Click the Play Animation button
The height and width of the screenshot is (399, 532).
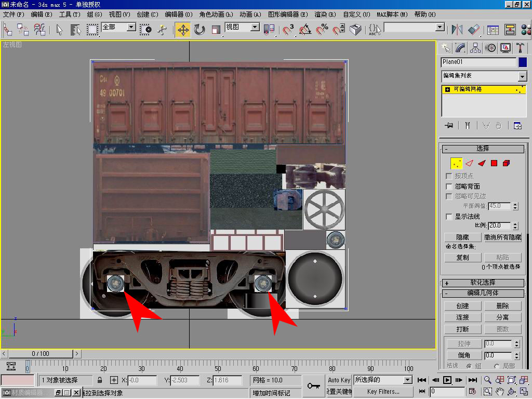pyautogui.click(x=447, y=380)
